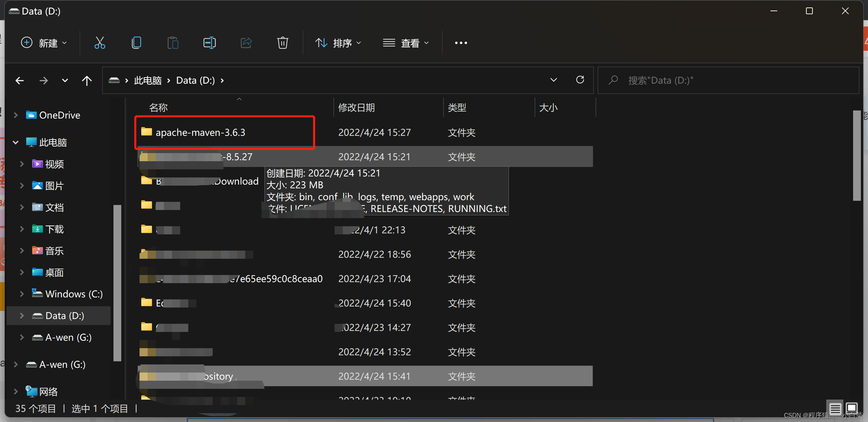
Task: Click the file list vertical scrollbar
Action: tap(857, 155)
